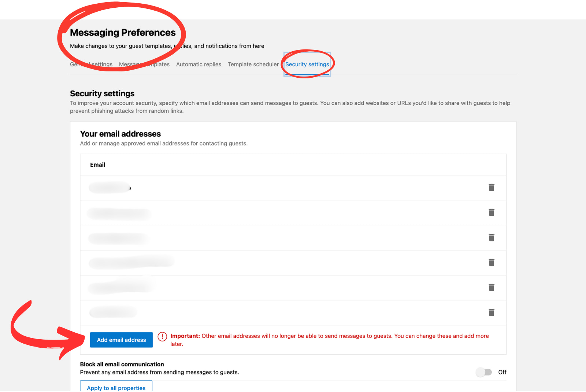Click Apply to all properties
The width and height of the screenshot is (586, 392).
tap(116, 388)
